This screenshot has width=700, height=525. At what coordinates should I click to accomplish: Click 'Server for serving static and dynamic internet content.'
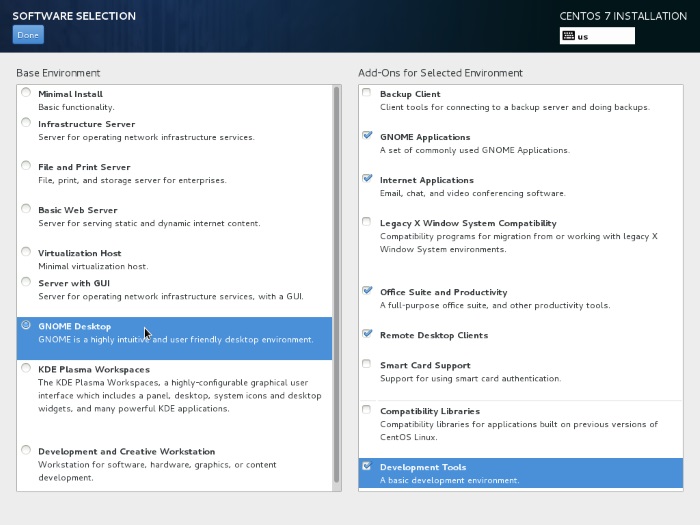coord(149,223)
